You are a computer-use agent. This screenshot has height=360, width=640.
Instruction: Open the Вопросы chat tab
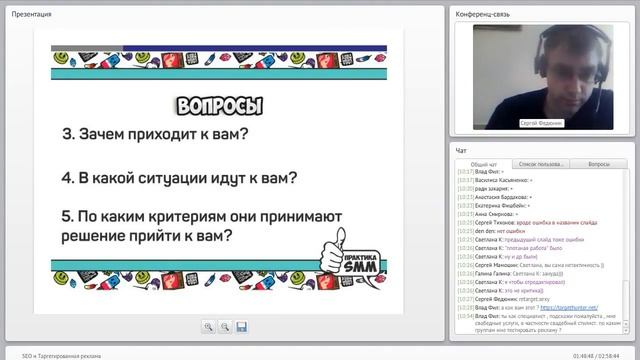click(599, 164)
